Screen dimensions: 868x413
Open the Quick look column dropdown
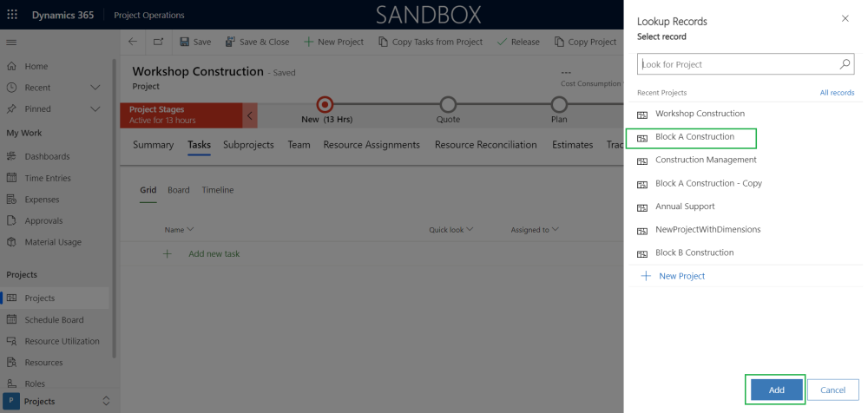point(451,230)
